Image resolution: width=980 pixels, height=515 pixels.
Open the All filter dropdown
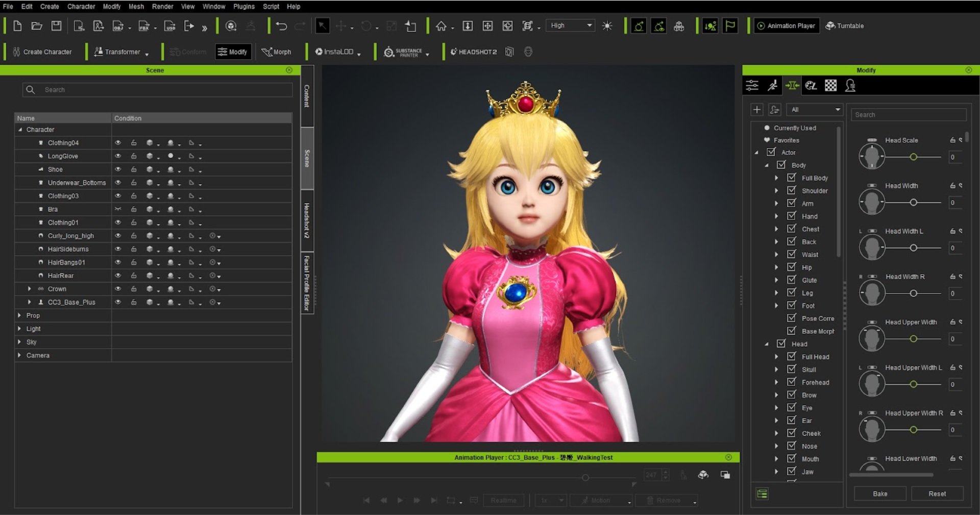pos(814,110)
